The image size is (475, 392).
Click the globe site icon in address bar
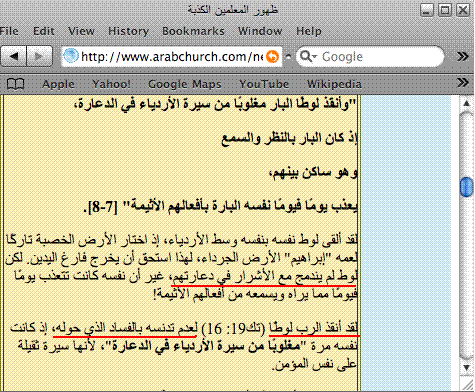(x=71, y=56)
